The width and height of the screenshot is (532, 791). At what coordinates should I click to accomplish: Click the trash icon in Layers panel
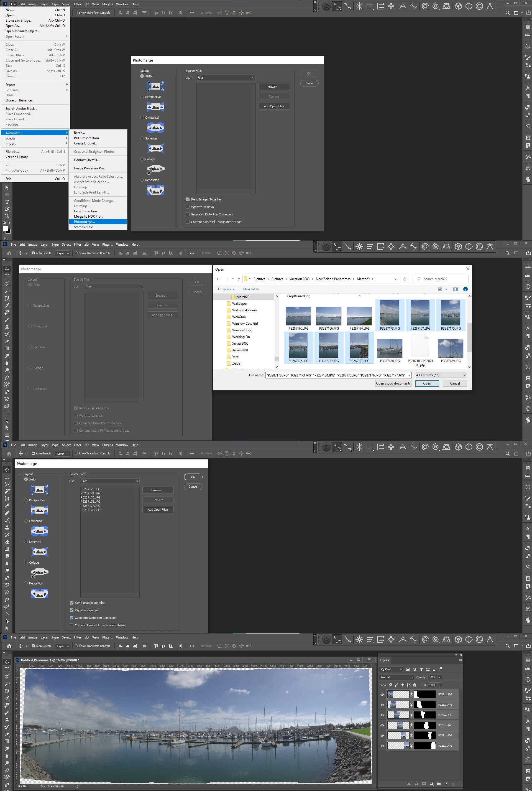[x=454, y=784]
